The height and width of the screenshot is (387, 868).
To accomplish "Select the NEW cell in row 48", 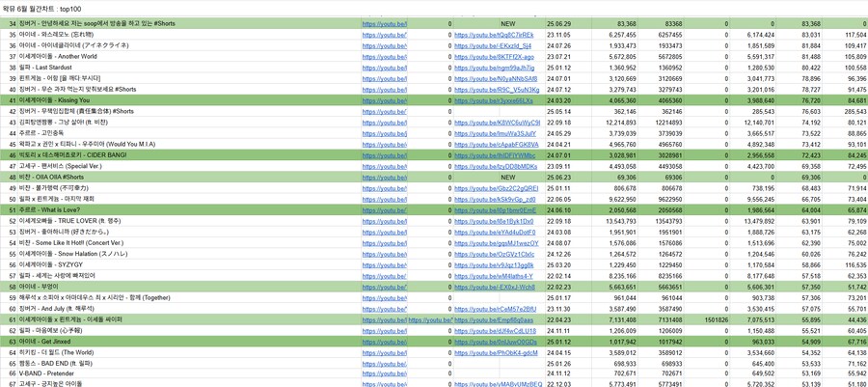I will (500, 178).
